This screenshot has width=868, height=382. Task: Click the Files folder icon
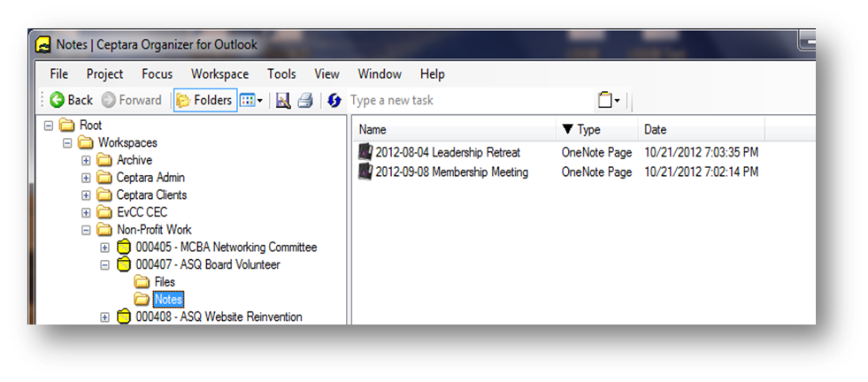[142, 282]
